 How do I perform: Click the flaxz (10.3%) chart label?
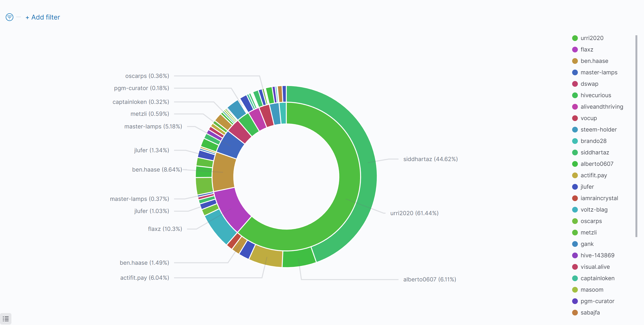(165, 229)
